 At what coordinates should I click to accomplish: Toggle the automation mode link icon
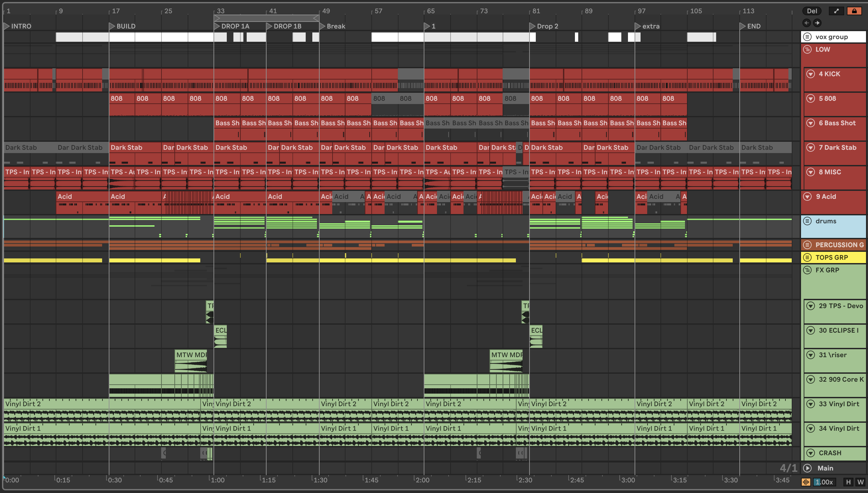(836, 11)
